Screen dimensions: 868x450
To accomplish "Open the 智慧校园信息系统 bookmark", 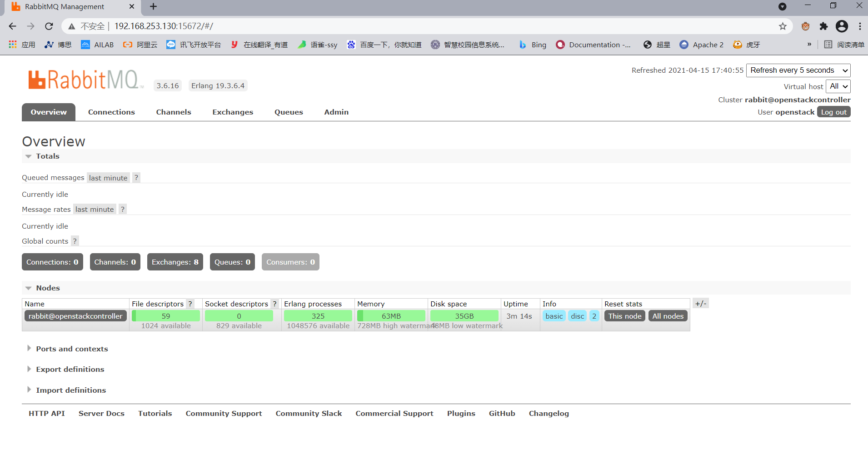I will coord(468,45).
